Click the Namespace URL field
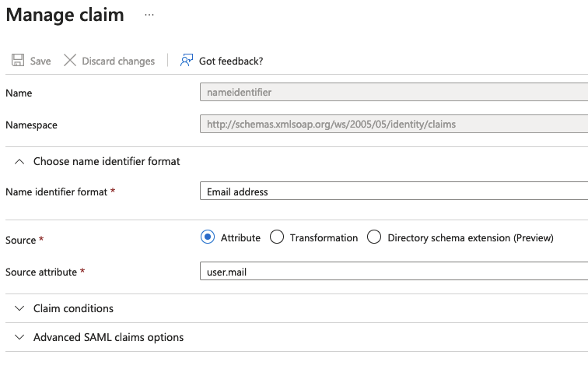The image size is (588, 369). [393, 124]
